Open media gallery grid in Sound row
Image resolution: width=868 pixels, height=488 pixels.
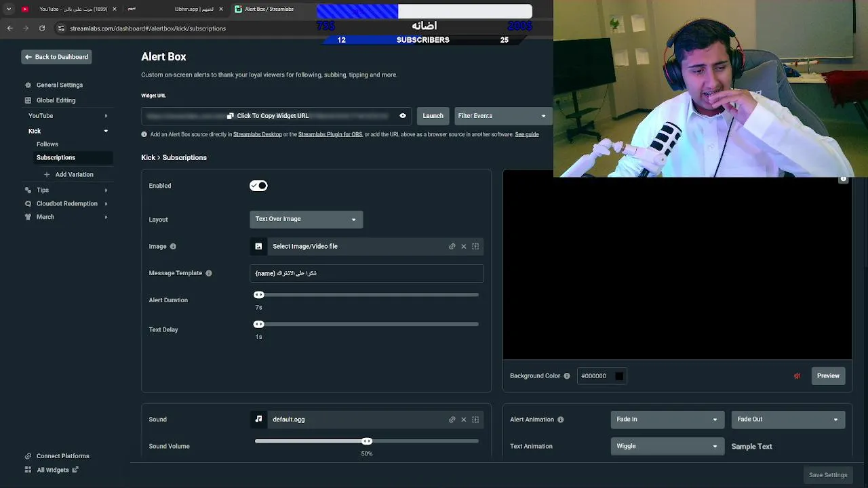coord(475,420)
